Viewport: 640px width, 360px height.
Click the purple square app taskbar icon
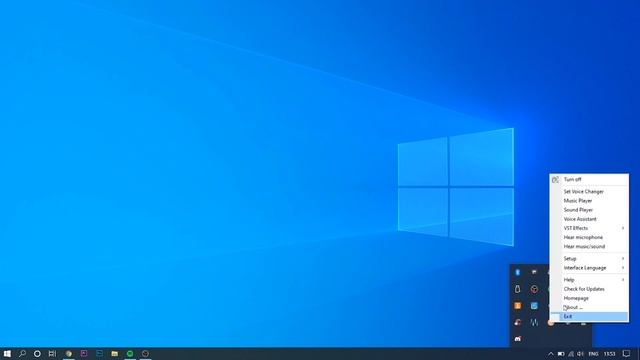click(x=84, y=353)
